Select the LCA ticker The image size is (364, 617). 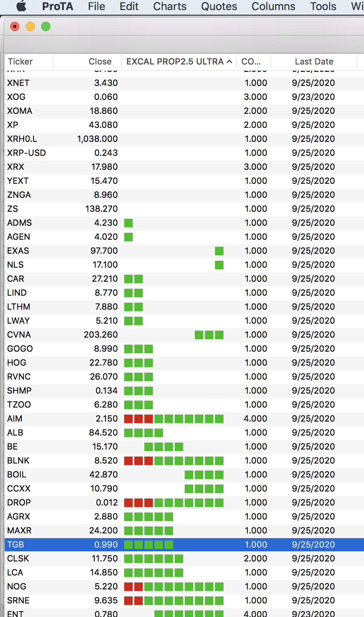[x=15, y=572]
